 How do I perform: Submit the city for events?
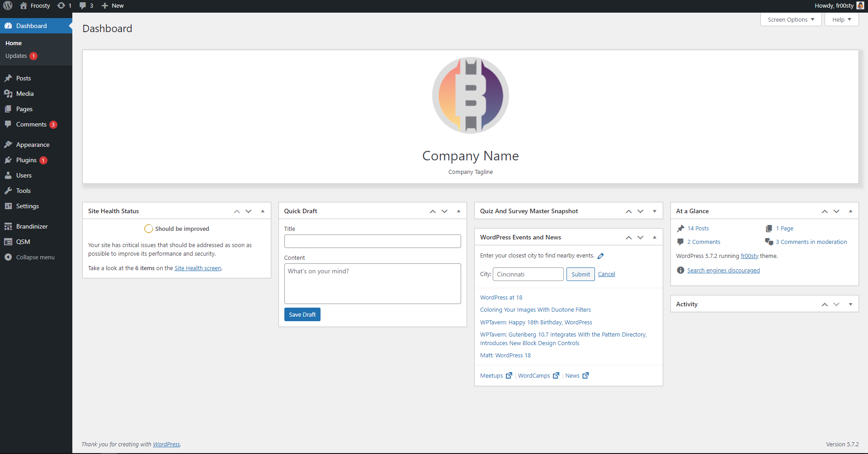580,274
